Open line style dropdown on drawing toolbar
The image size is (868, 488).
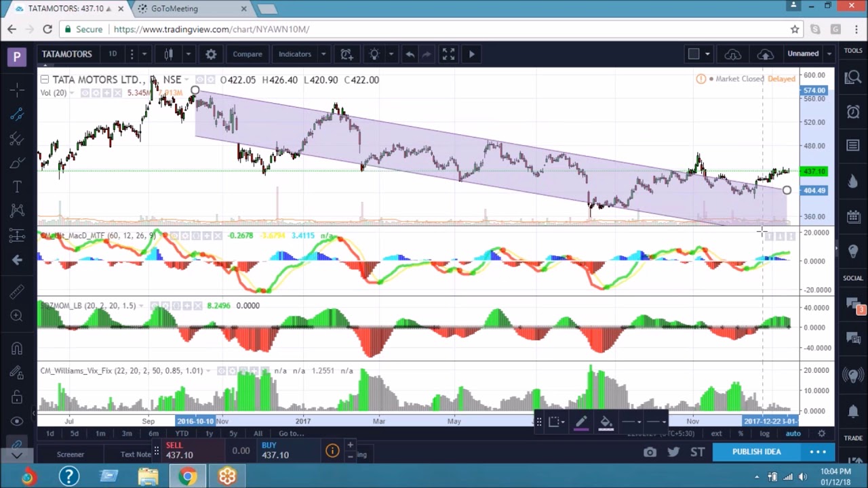tap(655, 422)
